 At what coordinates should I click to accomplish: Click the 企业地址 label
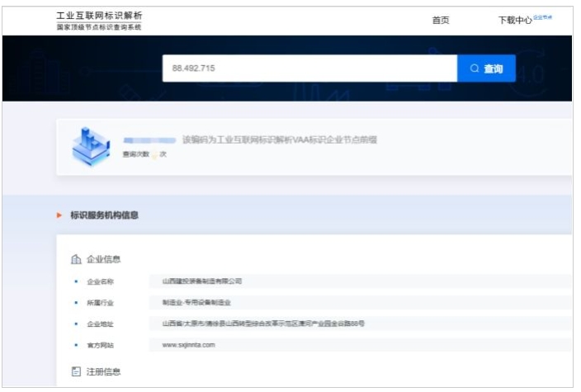pos(100,324)
